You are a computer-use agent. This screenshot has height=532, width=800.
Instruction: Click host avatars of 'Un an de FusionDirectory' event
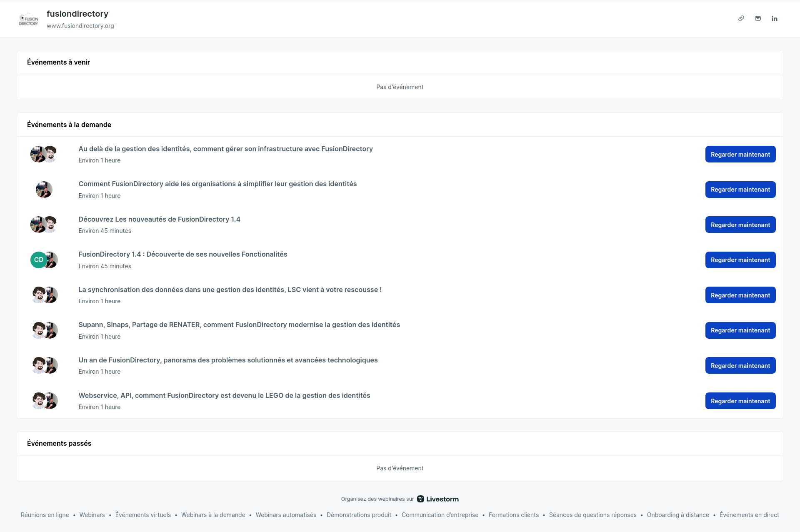[x=44, y=365]
